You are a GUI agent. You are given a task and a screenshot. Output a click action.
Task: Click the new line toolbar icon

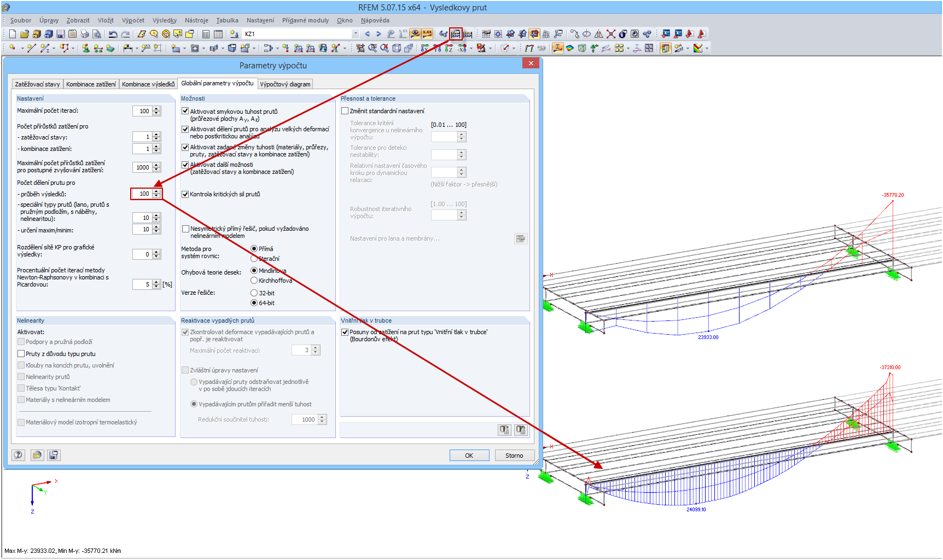click(31, 48)
